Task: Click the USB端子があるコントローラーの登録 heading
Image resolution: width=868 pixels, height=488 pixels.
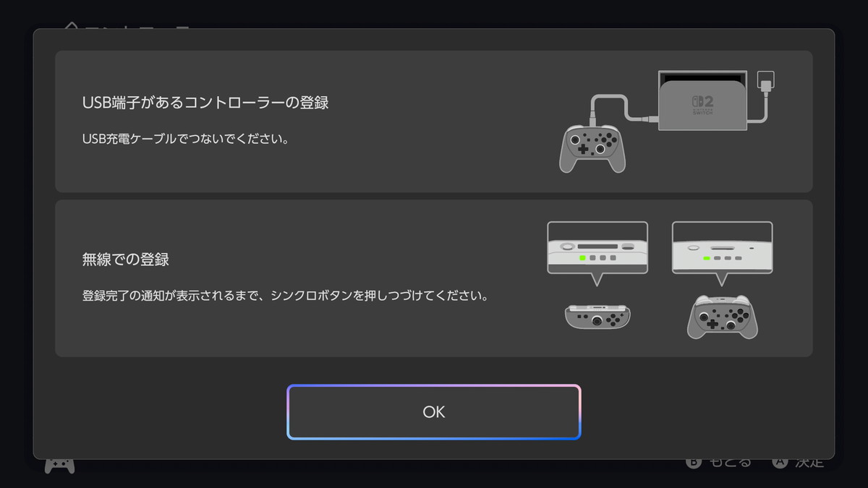Action: 205,103
